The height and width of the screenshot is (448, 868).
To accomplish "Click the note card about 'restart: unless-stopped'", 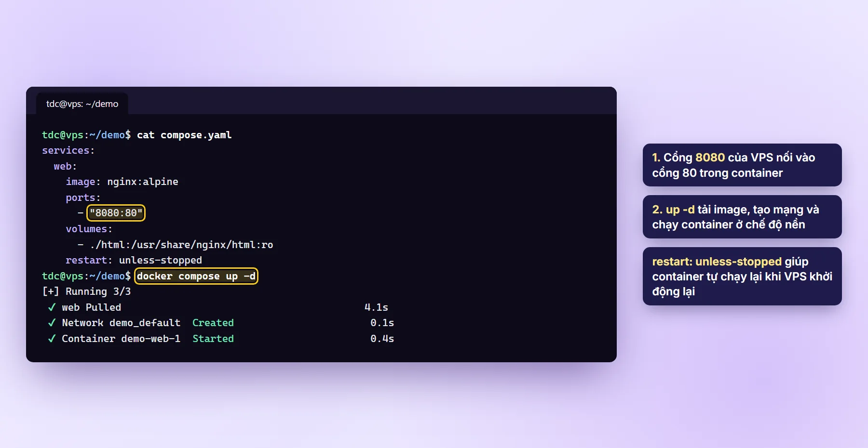I will (742, 276).
